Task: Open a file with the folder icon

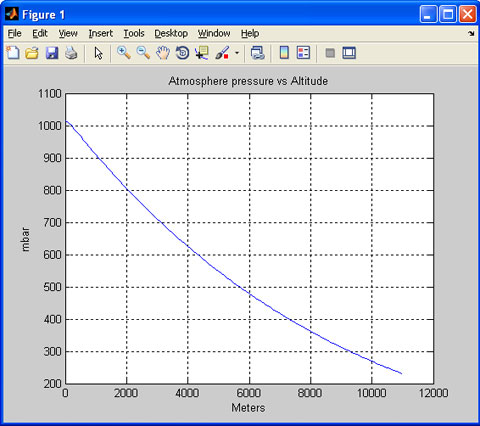Action: 32,53
